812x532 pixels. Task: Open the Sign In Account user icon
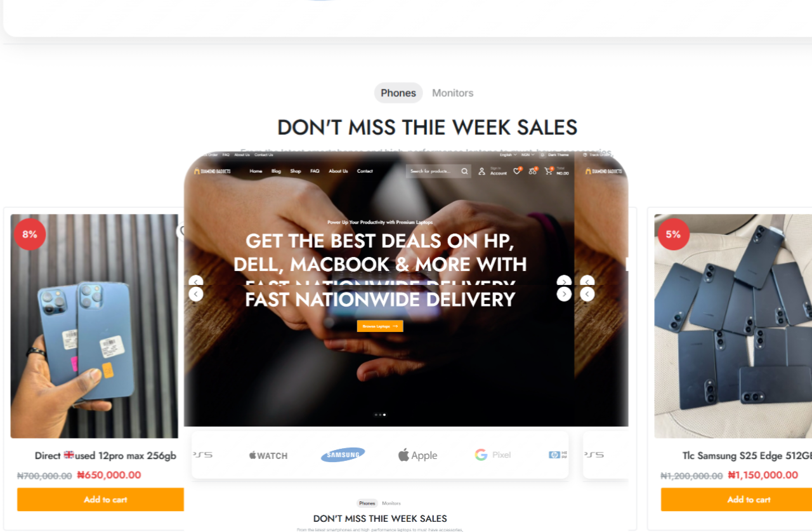pyautogui.click(x=481, y=171)
